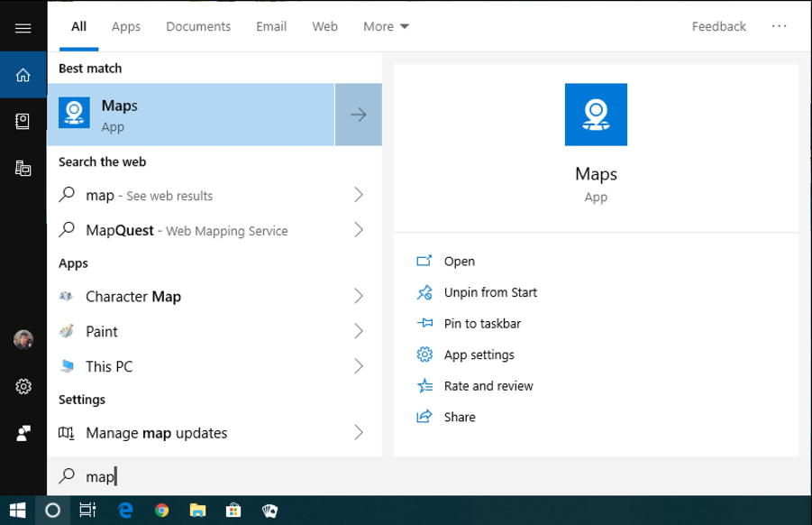Switch to the All tab
This screenshot has height=525, width=812.
[78, 26]
